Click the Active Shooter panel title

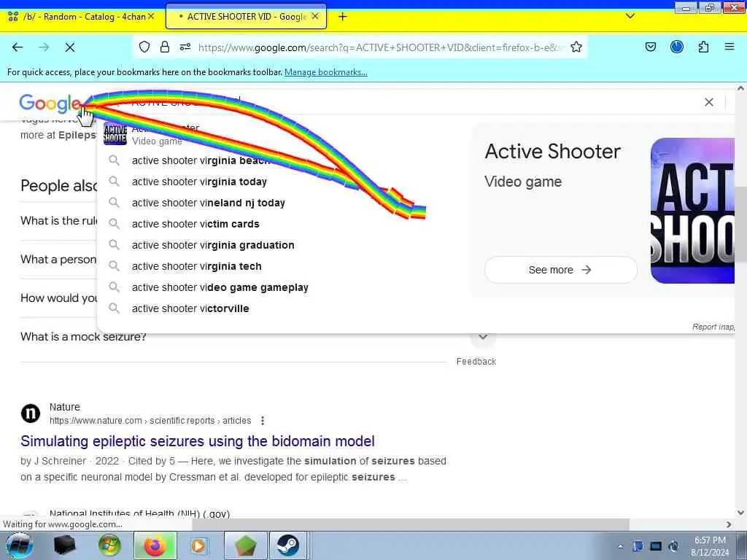553,152
